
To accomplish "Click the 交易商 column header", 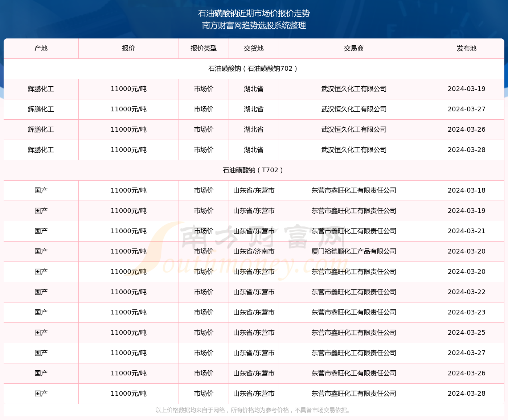I will click(x=354, y=48).
